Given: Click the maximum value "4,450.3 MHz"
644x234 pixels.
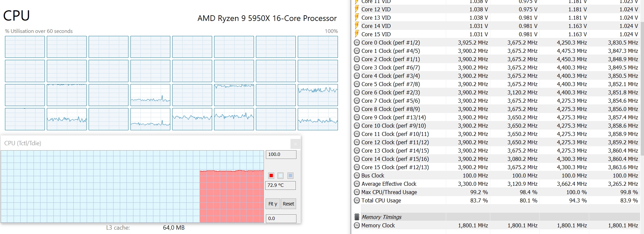Looking at the screenshot, I should [572, 59].
